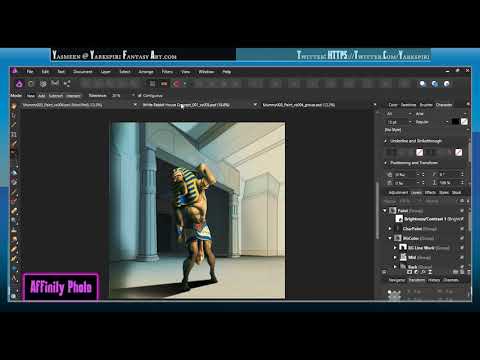The image size is (480, 360).
Task: Open the Filters menu
Action: point(167,72)
